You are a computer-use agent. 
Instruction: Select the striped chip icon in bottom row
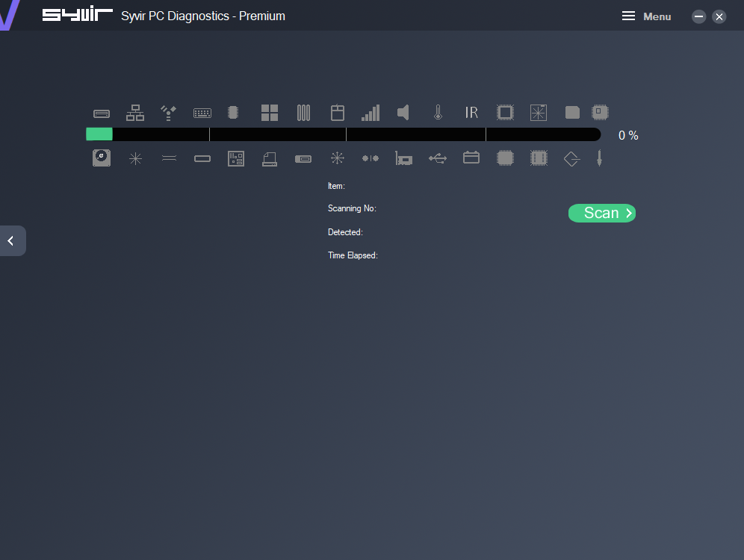539,158
